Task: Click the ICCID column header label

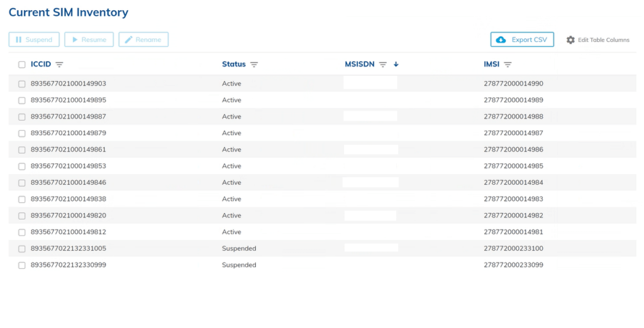Action: [40, 64]
